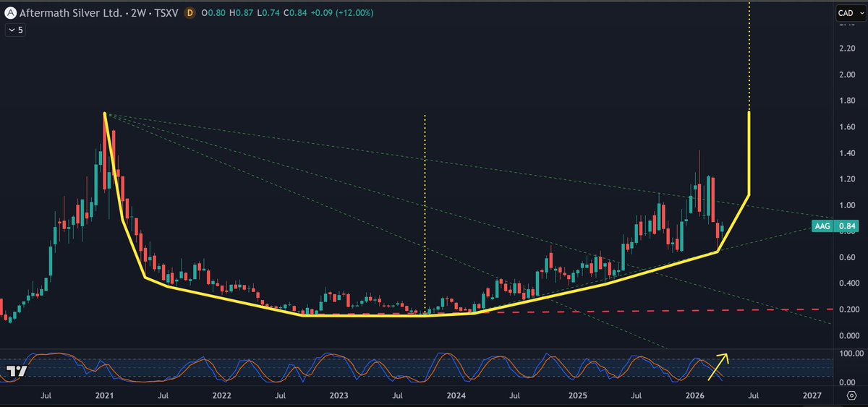Click the 2026 label on time axis

[695, 396]
